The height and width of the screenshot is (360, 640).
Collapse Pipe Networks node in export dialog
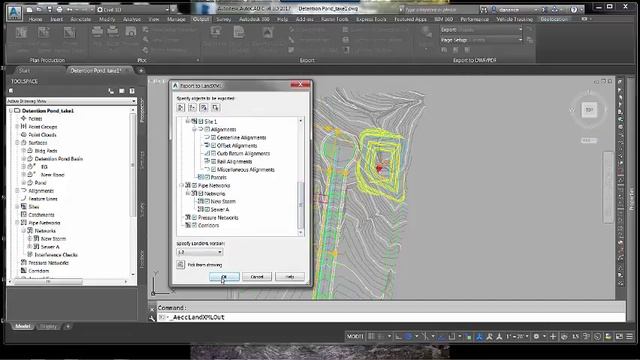pos(182,185)
